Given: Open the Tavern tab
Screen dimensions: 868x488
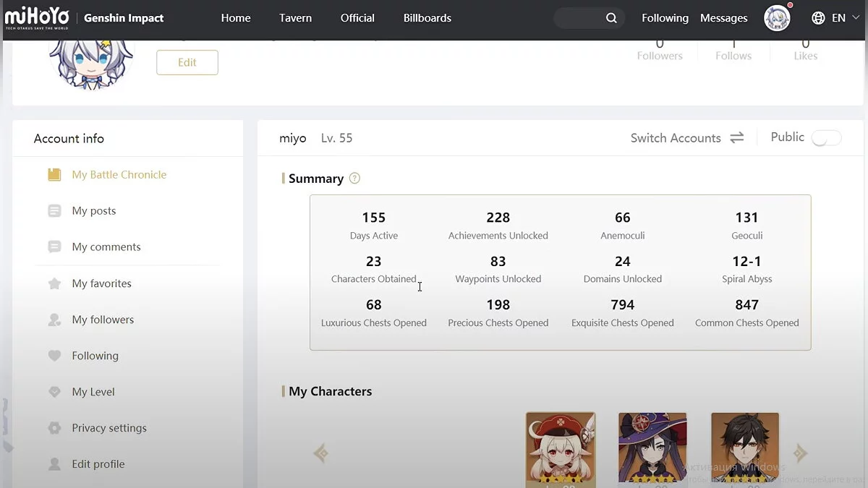Looking at the screenshot, I should click(296, 18).
